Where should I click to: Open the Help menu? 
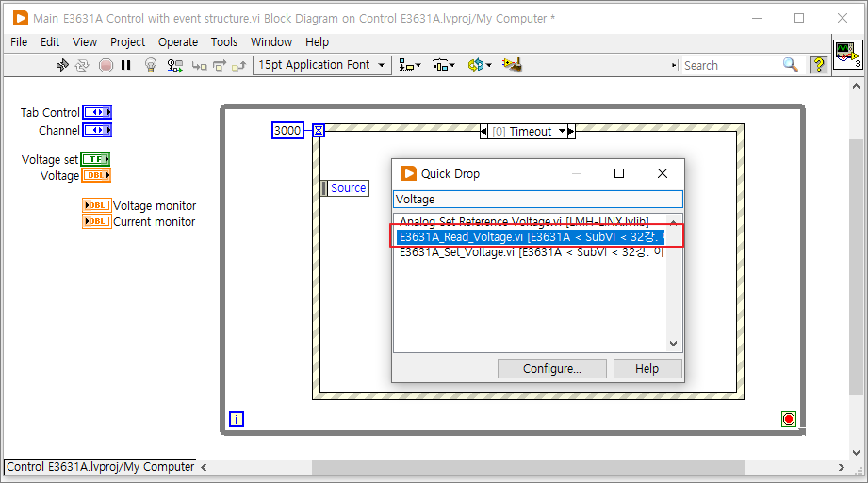pyautogui.click(x=318, y=42)
